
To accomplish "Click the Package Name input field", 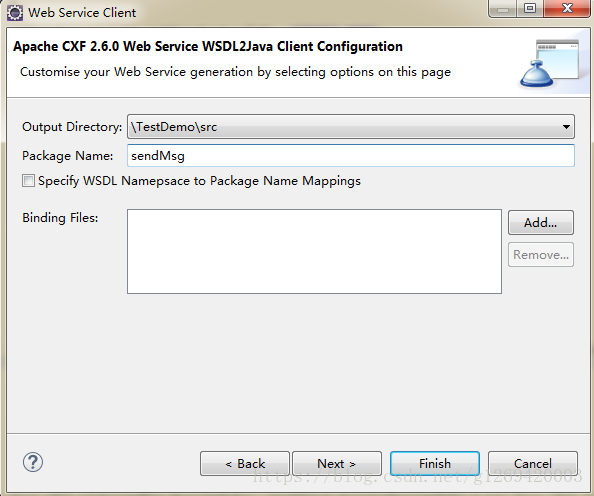I will tap(351, 156).
